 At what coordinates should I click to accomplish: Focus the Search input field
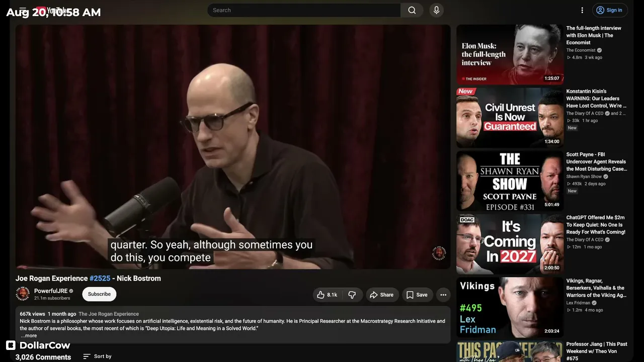pos(304,10)
